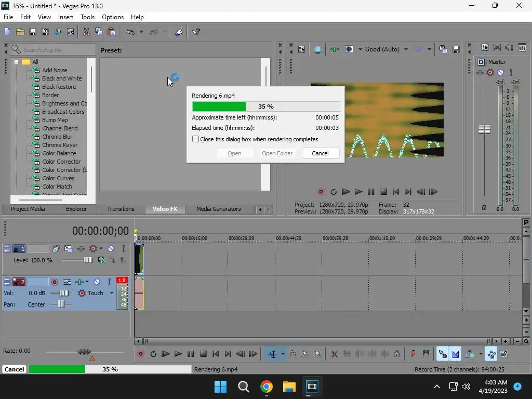
Task: Open the Good (Auto) preview quality dropdown
Action: pos(406,49)
